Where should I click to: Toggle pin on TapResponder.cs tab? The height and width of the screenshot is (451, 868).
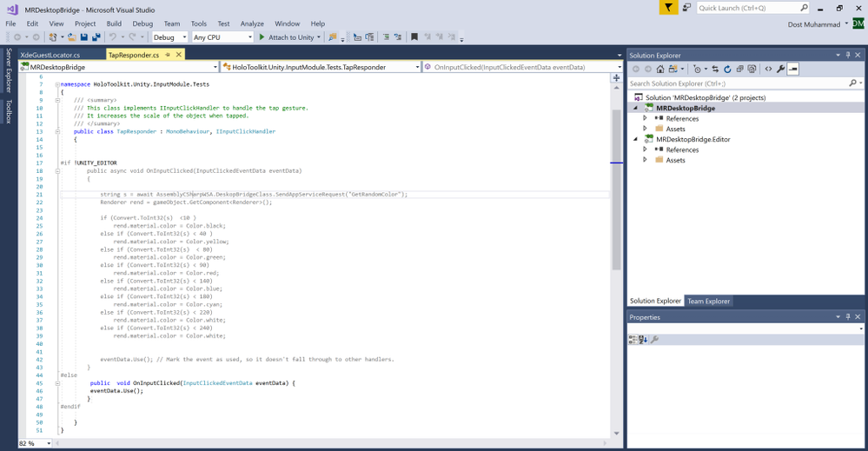coord(168,55)
